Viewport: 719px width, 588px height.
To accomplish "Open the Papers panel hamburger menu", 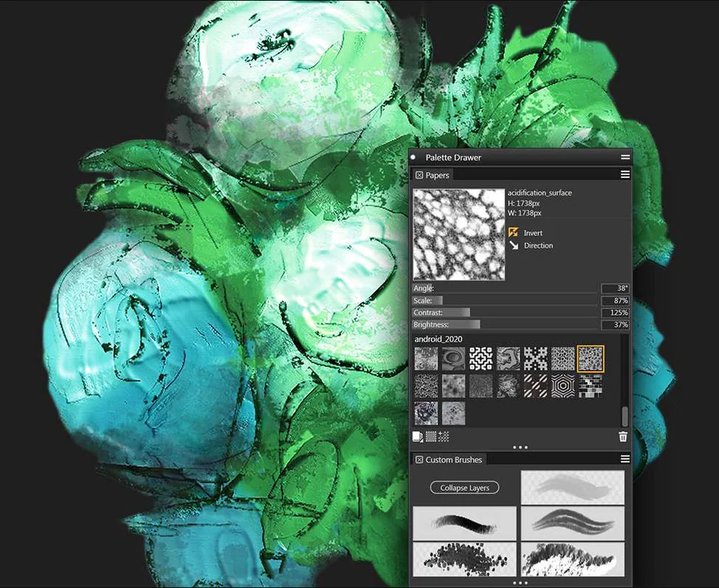I will tap(625, 175).
